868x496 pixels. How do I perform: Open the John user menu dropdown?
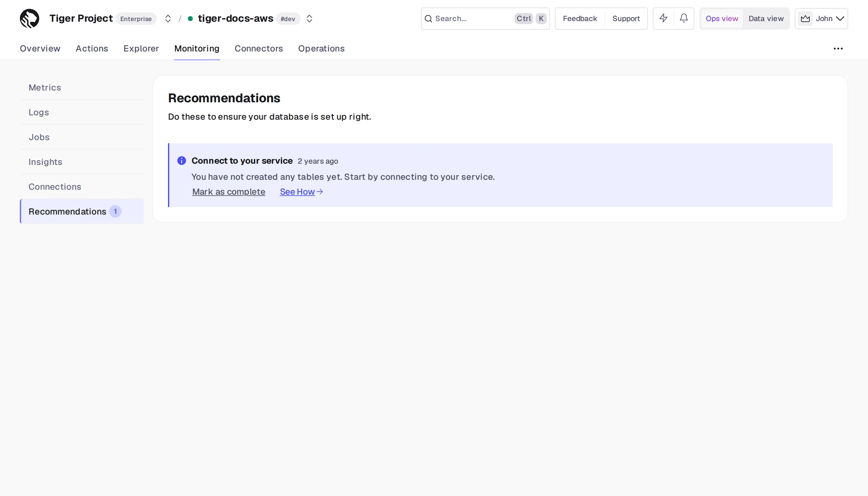pos(821,19)
